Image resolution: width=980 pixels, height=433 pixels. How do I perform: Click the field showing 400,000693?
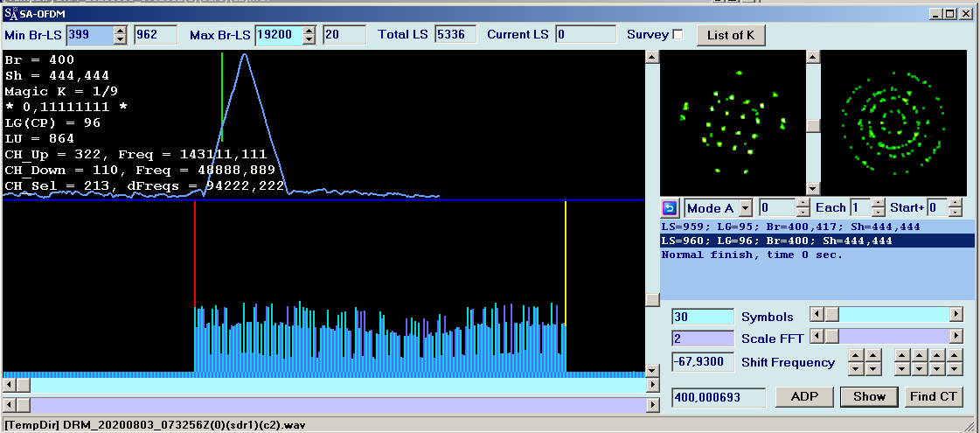click(719, 397)
